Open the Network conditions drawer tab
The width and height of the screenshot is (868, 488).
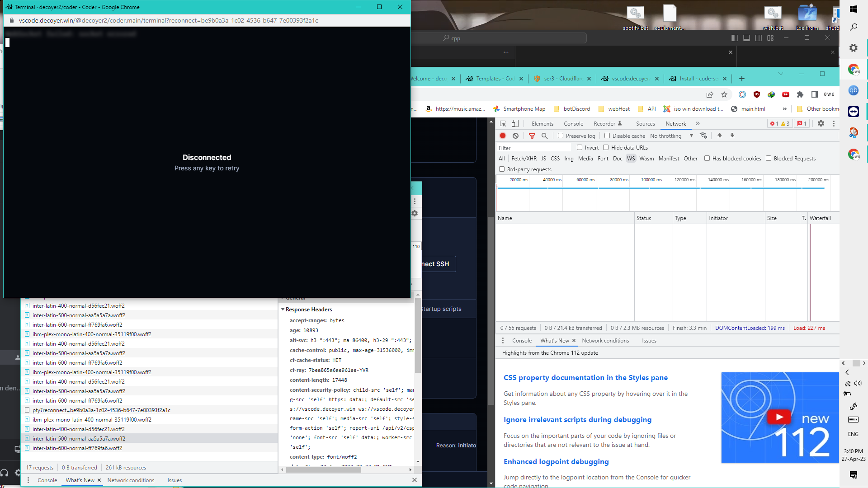click(x=605, y=341)
